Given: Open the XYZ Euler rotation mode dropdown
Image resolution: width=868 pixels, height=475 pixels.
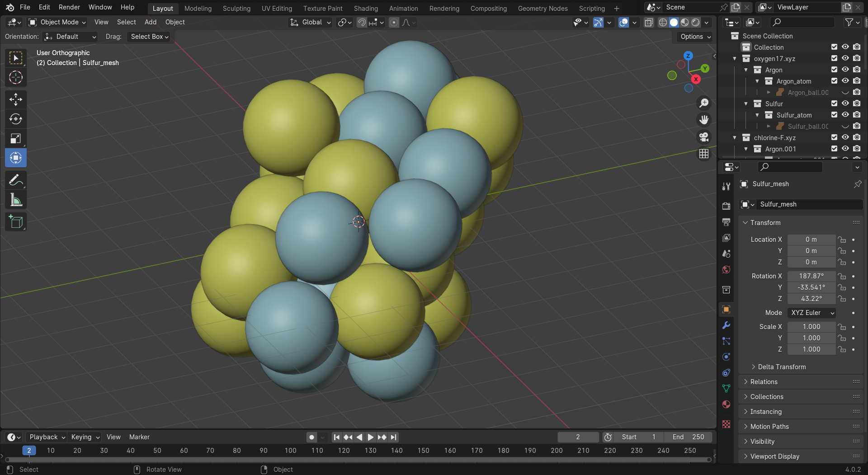Looking at the screenshot, I should (x=811, y=313).
